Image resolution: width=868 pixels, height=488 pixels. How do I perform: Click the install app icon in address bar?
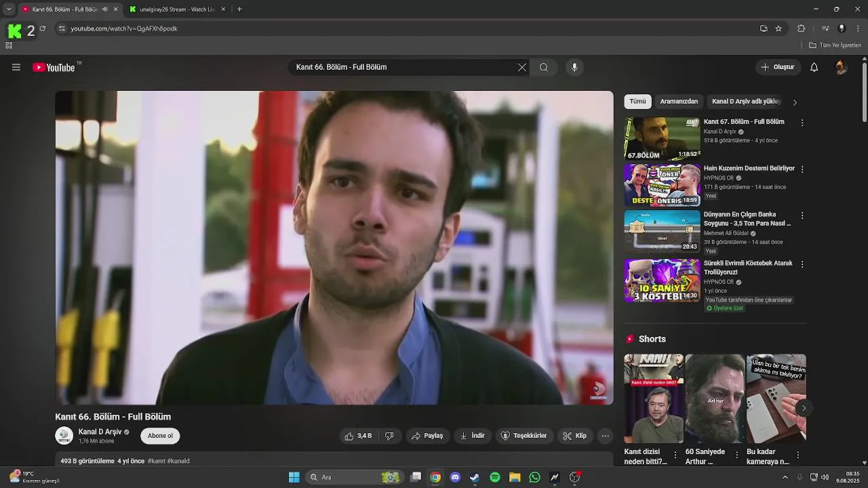click(x=764, y=28)
